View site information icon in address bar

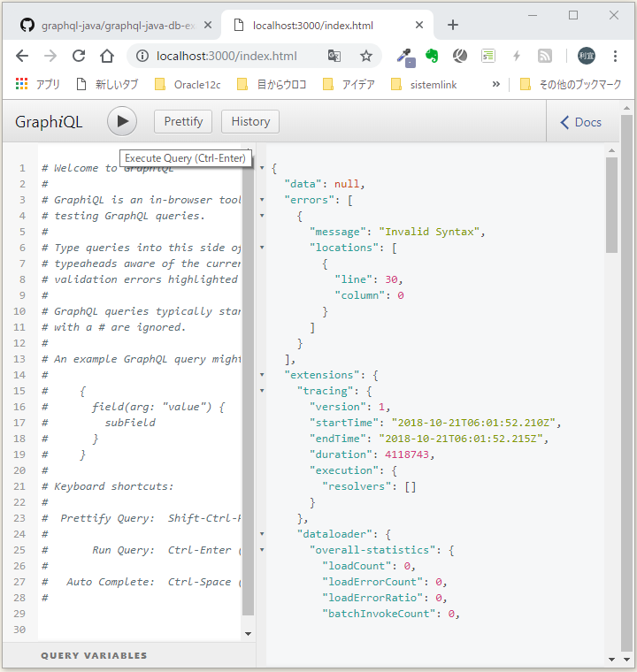tap(142, 56)
